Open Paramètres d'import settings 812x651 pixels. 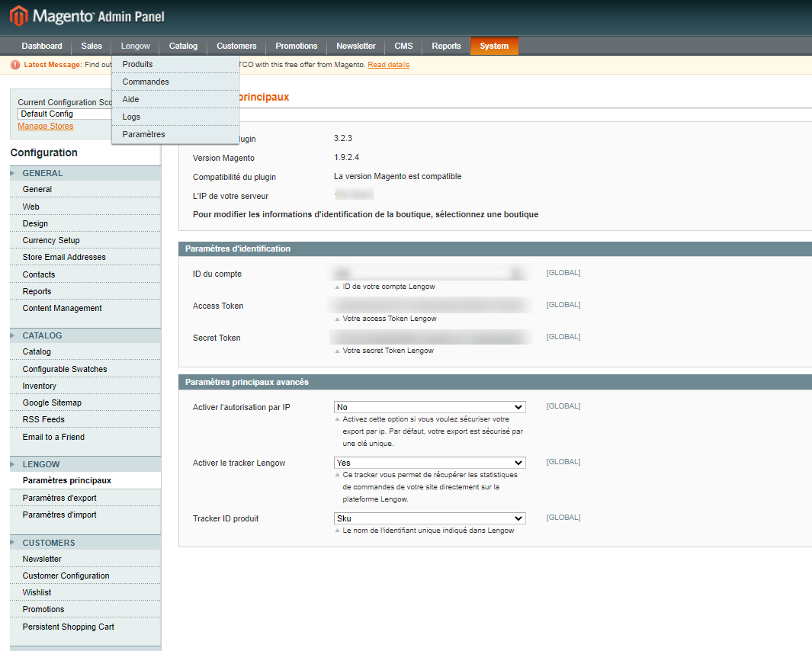pyautogui.click(x=85, y=515)
